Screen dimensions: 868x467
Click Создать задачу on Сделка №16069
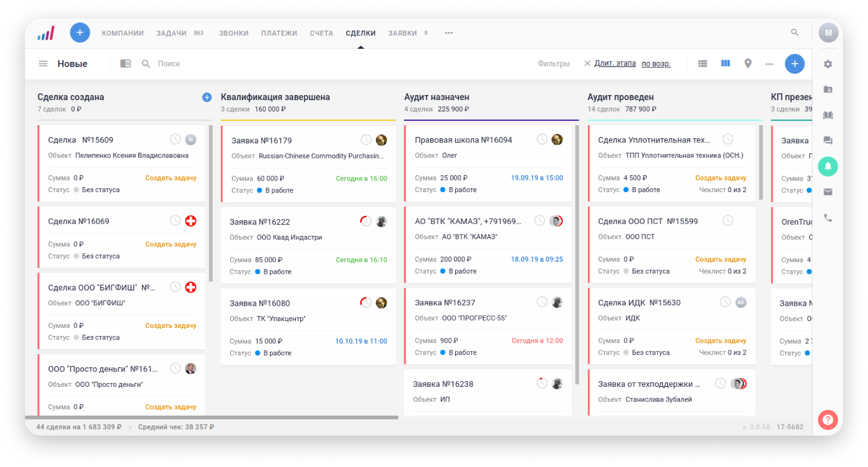tap(171, 244)
